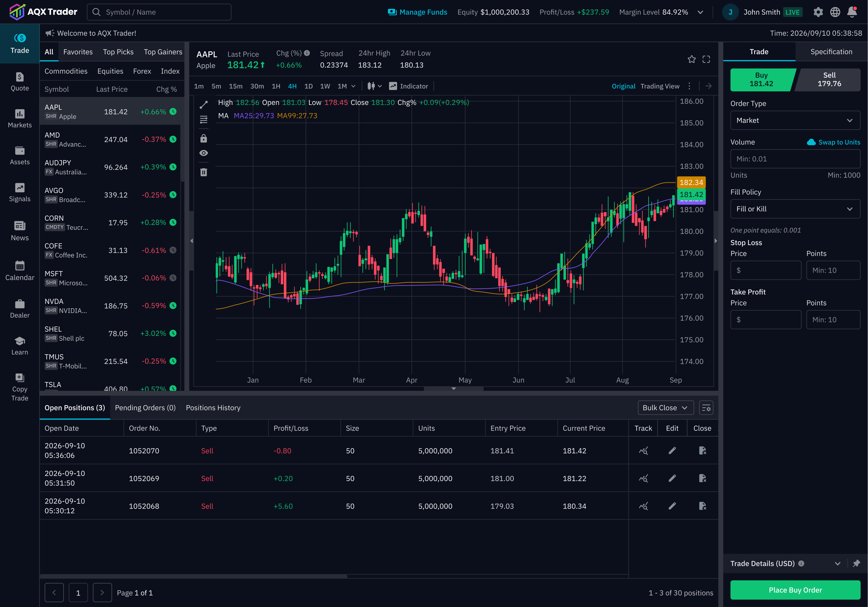Edit position for order 1052070
The image size is (868, 607).
click(x=672, y=450)
